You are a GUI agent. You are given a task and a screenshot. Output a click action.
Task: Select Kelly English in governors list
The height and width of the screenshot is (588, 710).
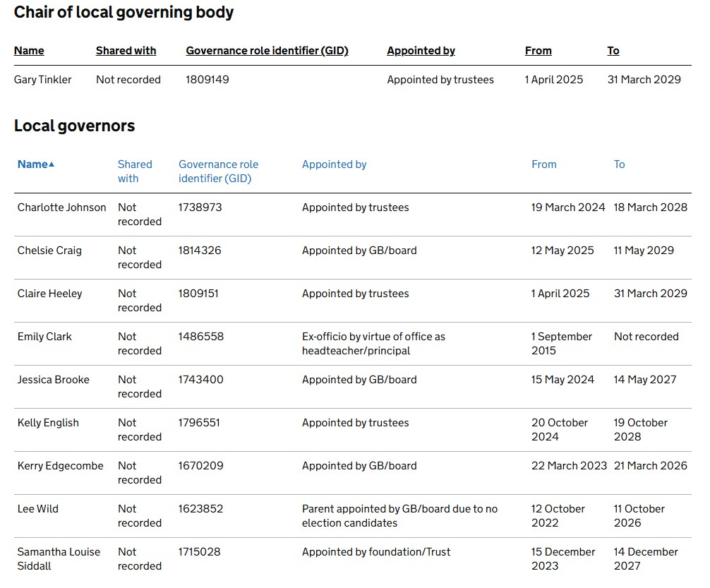click(x=48, y=423)
